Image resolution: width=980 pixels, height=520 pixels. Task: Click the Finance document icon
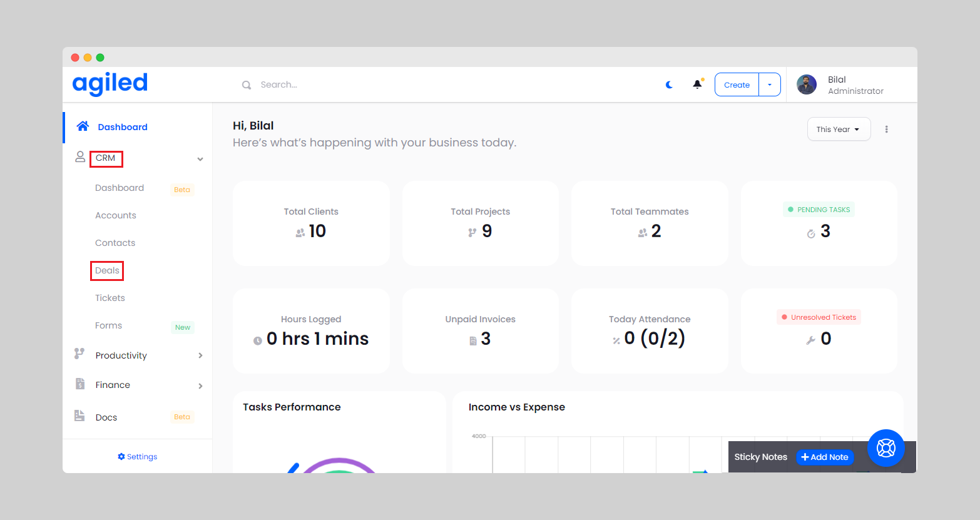(80, 384)
